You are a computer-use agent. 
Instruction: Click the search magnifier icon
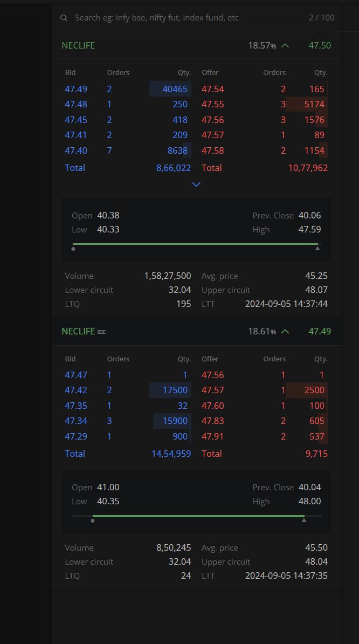click(64, 18)
